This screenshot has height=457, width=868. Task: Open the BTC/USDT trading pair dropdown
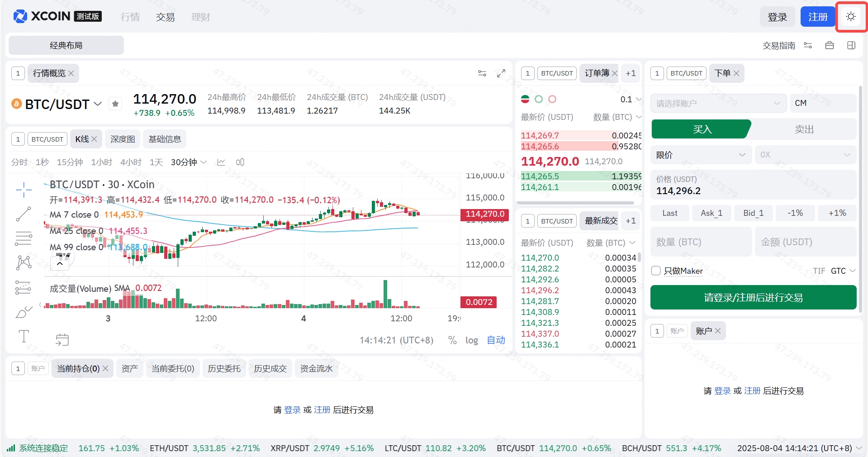(98, 104)
